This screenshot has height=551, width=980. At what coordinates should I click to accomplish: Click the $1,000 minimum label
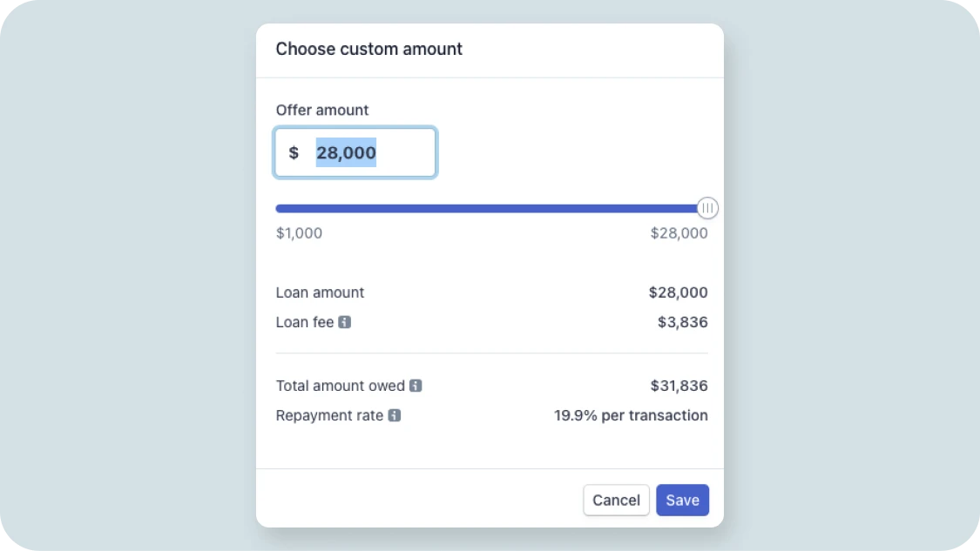[x=299, y=232]
